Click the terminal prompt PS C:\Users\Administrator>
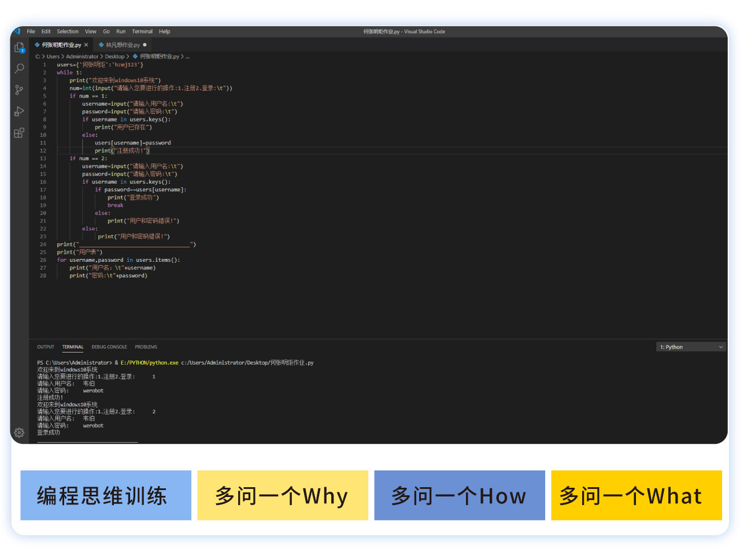 pos(75,363)
